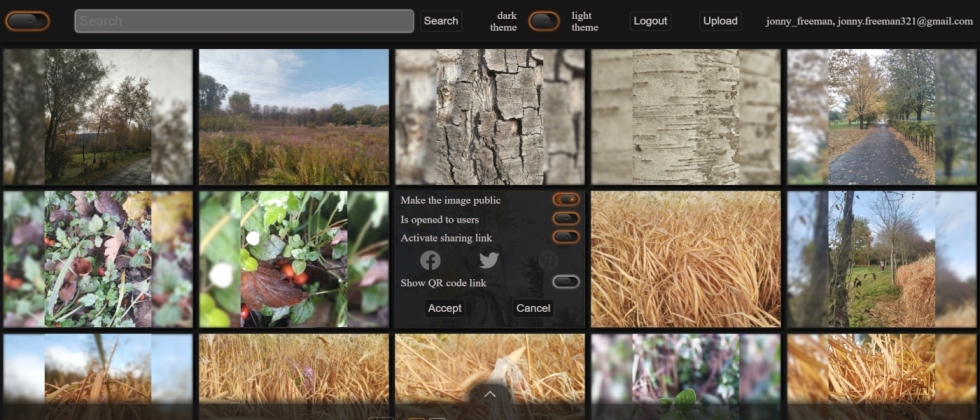Open the red berries and leaves photo
Viewport: 980px width, 420px height.
point(293,259)
